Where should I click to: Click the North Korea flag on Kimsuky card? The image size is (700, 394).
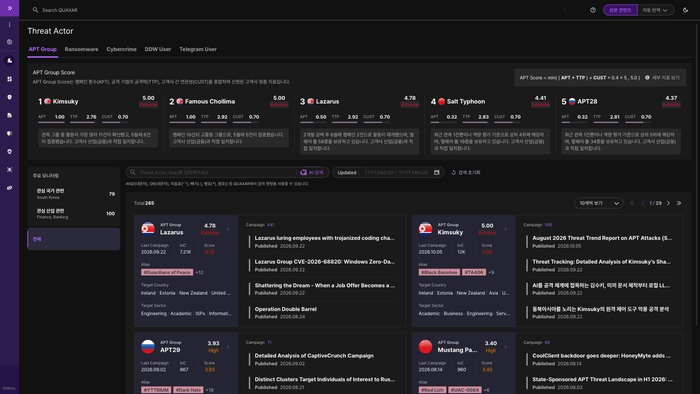click(425, 228)
